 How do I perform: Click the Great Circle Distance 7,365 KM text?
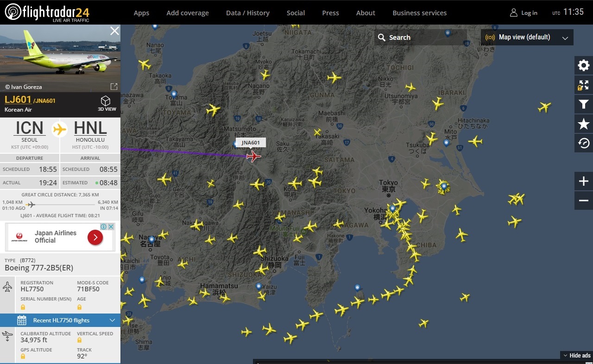click(60, 195)
